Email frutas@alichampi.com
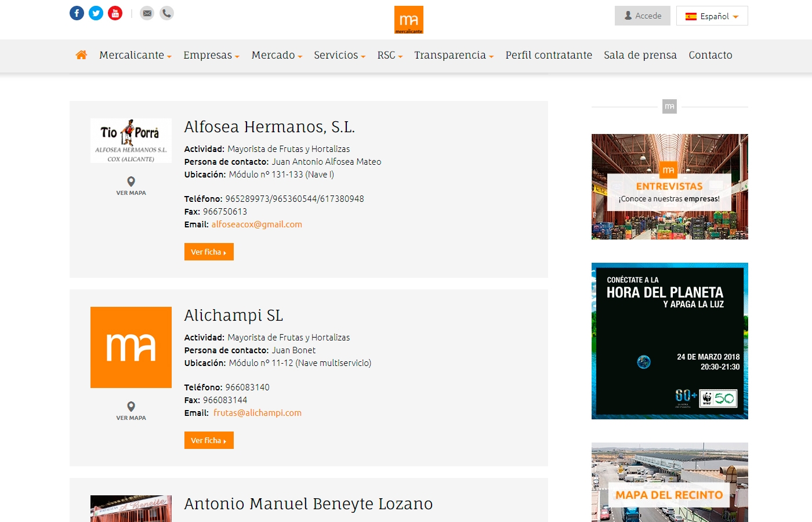Image resolution: width=812 pixels, height=522 pixels. [x=258, y=413]
